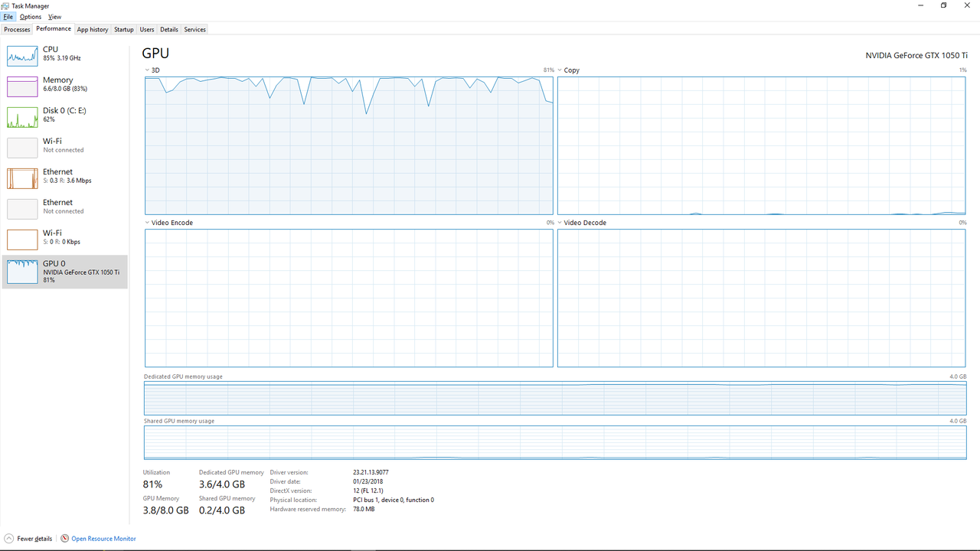Click the NVIDIA GeForce GTX 1050 Ti title
The image size is (980, 551).
[916, 56]
